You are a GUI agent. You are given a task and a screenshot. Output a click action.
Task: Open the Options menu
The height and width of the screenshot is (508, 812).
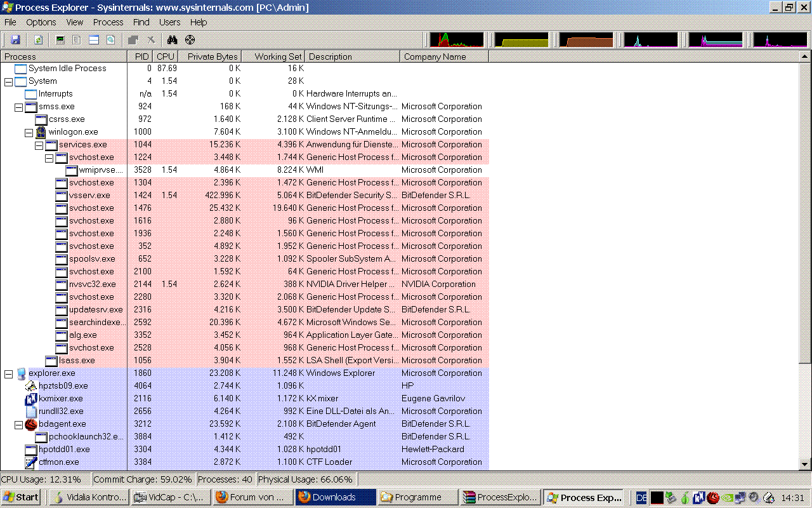(x=41, y=22)
